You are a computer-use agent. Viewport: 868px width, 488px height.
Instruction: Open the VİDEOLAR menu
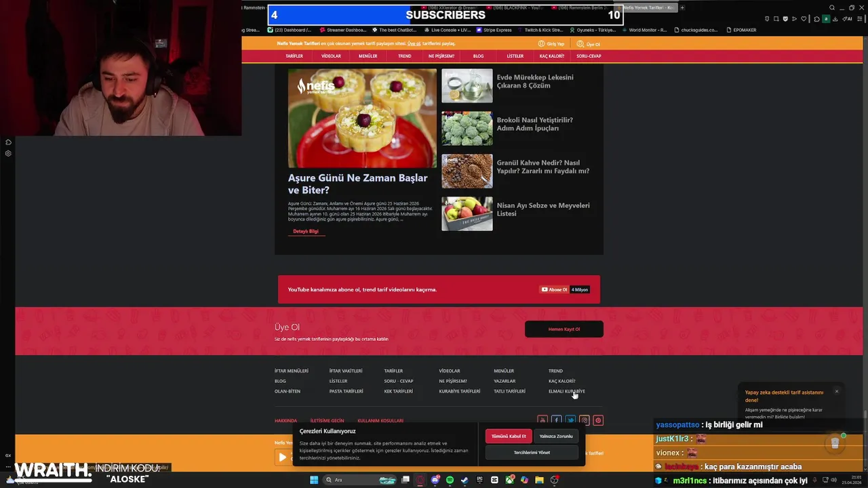(x=331, y=56)
